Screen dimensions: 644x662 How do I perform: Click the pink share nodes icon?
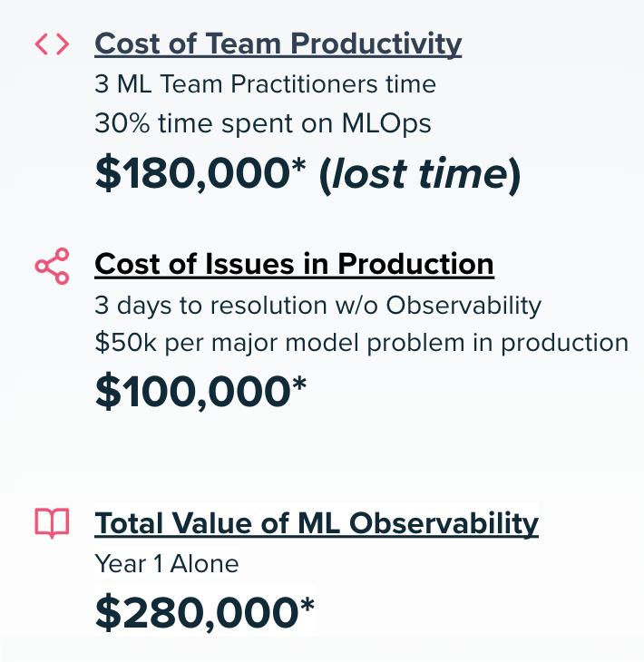click(x=52, y=266)
